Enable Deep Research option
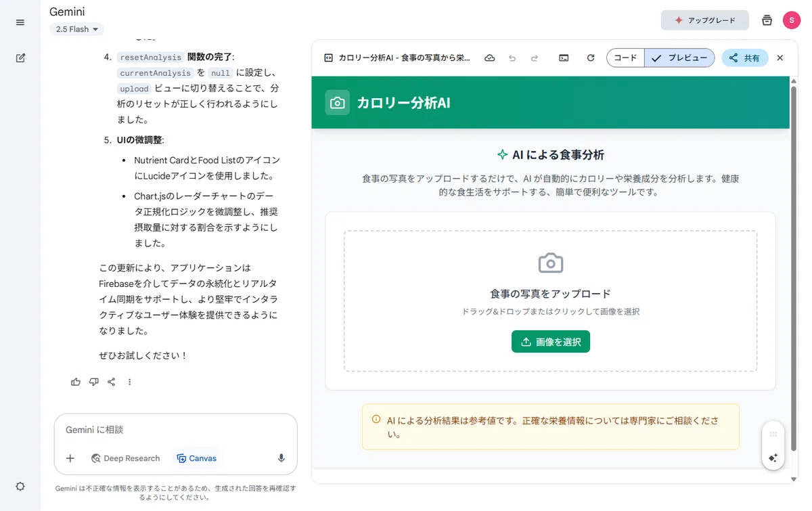This screenshot has height=511, width=812. (x=126, y=458)
